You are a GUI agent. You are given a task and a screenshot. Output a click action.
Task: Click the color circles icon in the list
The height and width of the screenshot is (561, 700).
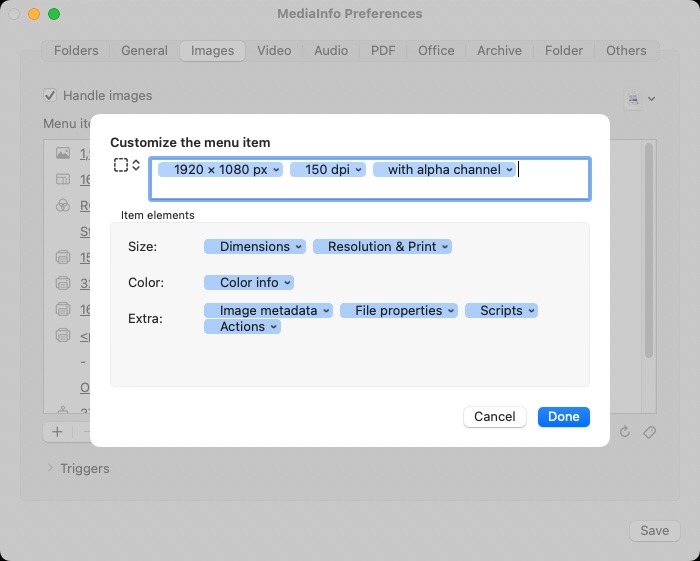click(63, 205)
